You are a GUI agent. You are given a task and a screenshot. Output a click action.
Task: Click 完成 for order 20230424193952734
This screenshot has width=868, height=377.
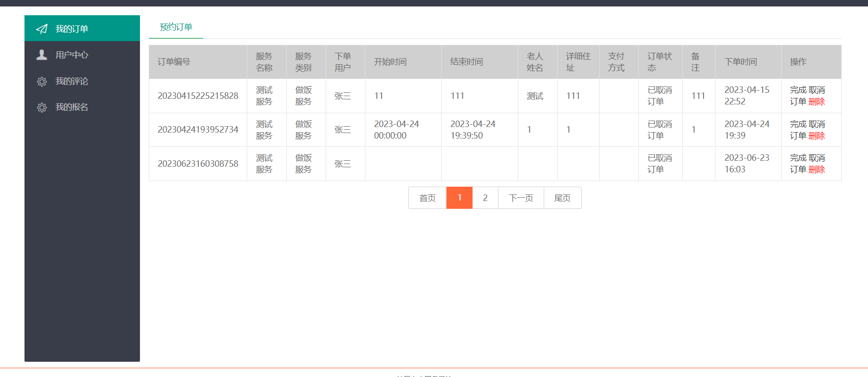pyautogui.click(x=798, y=124)
